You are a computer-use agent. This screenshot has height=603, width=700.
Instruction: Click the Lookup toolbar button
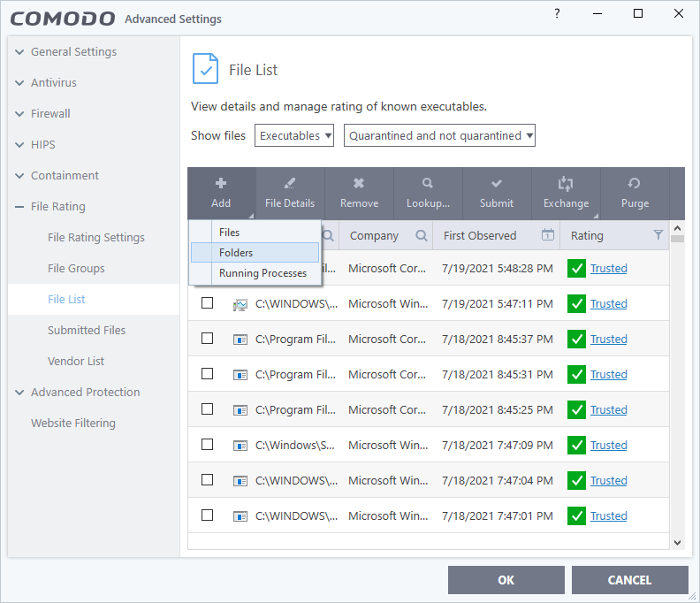tap(428, 194)
